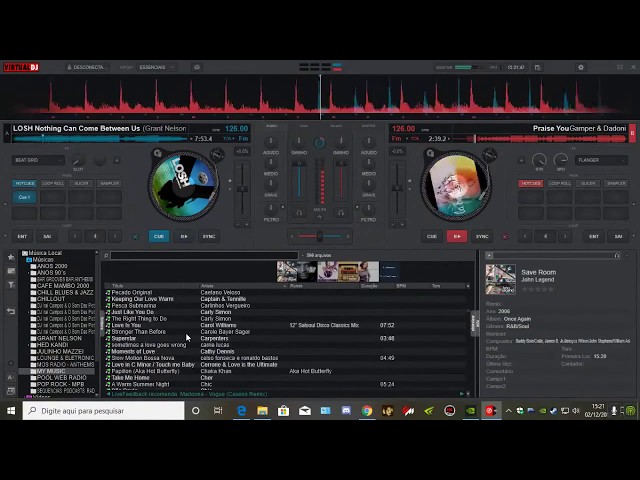This screenshot has width=640, height=480.
Task: Switch deck layout via the center selector
Action: (x=320, y=67)
